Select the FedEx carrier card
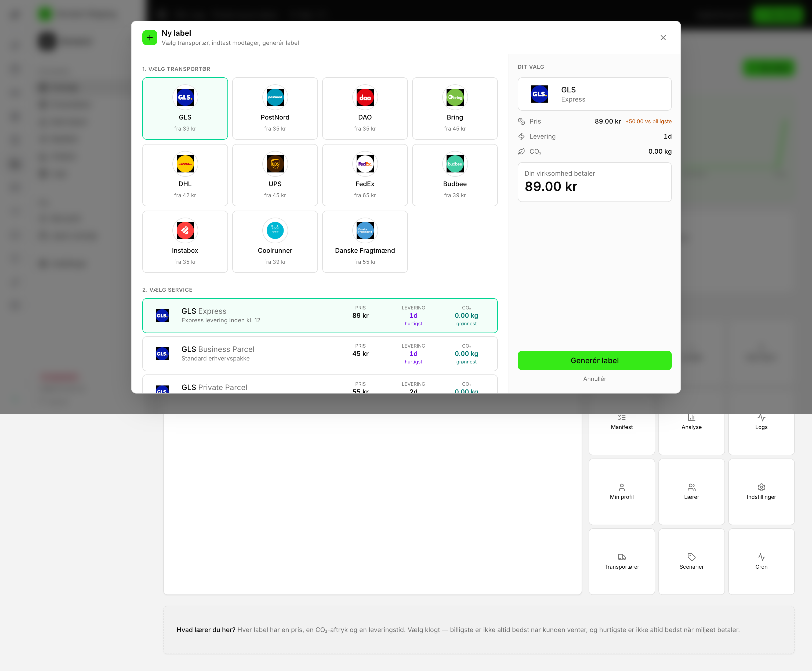This screenshot has width=812, height=671. 365,175
